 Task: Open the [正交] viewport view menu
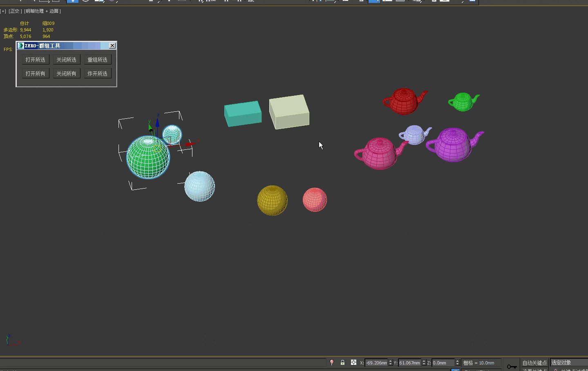click(x=15, y=11)
